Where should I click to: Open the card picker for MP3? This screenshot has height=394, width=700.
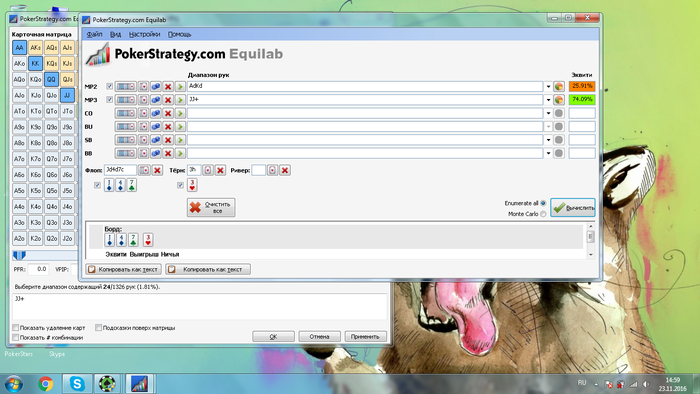tap(143, 100)
